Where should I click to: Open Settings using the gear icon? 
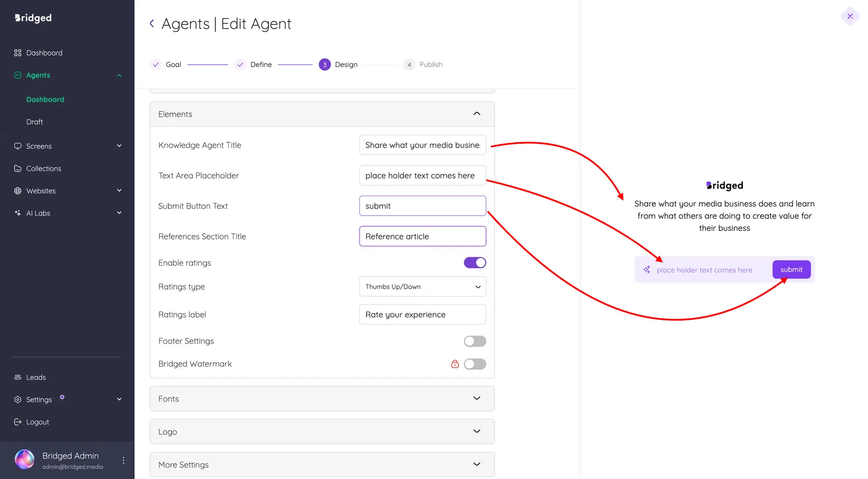pos(18,399)
